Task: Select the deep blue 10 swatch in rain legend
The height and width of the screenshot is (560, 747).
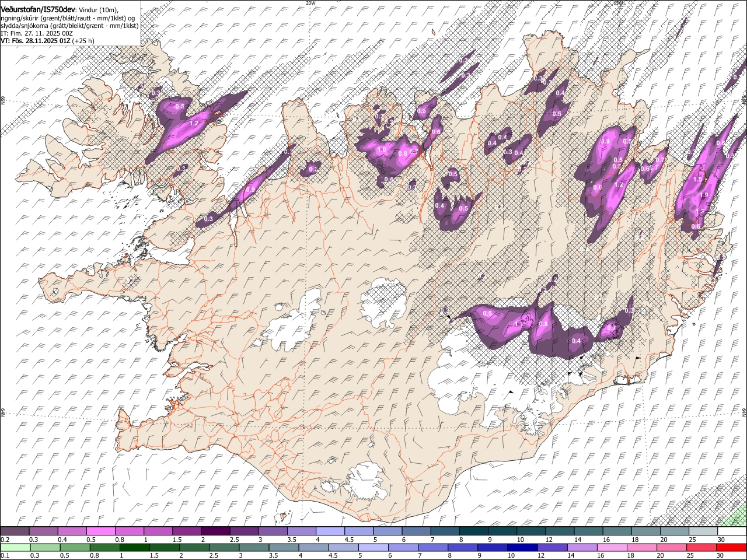Action: point(522,548)
